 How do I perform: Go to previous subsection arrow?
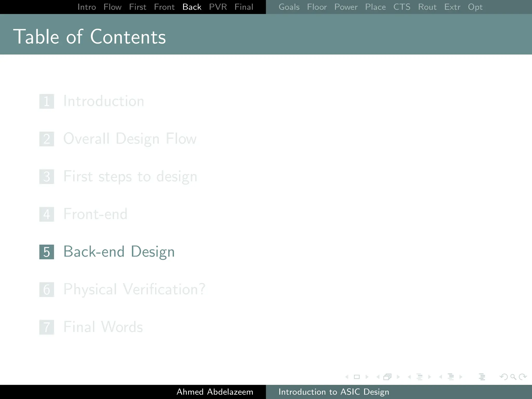[x=409, y=377]
